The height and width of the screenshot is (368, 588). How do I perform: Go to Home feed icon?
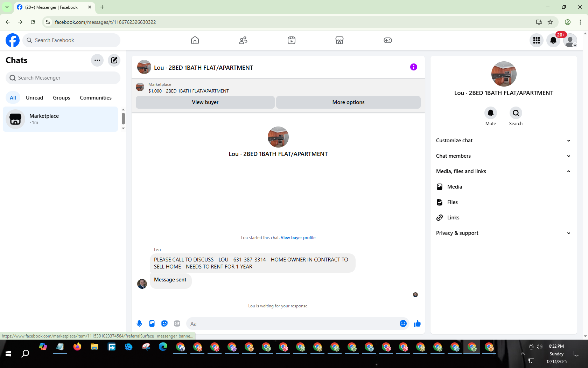click(x=195, y=40)
